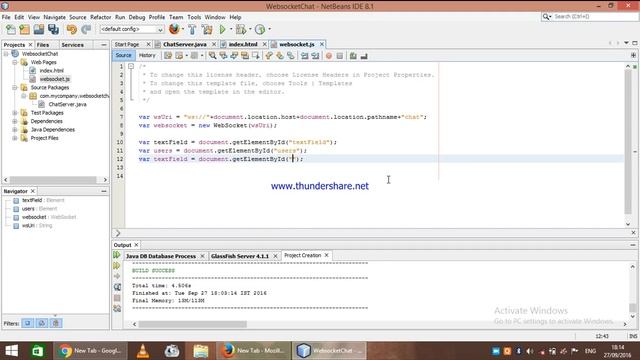
Task: Open the Run Project dropdown arrow
Action: tap(231, 29)
